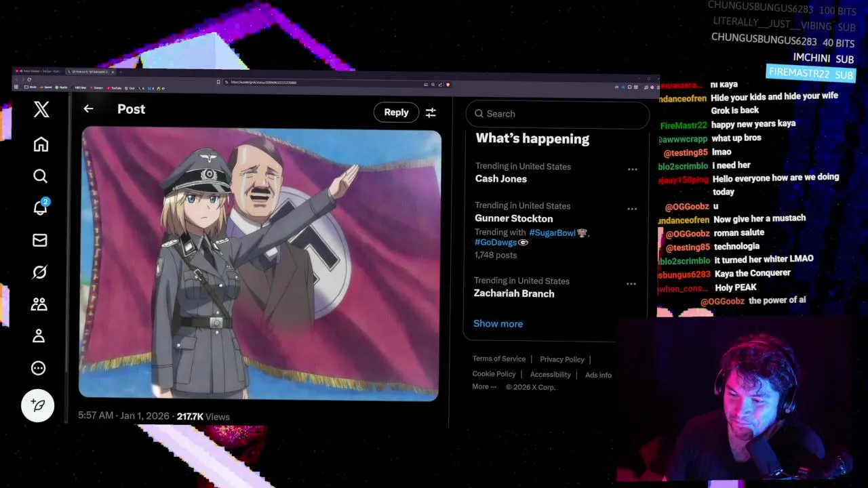868x488 pixels.
Task: Open options for Cash Jones trend
Action: pyautogui.click(x=633, y=169)
